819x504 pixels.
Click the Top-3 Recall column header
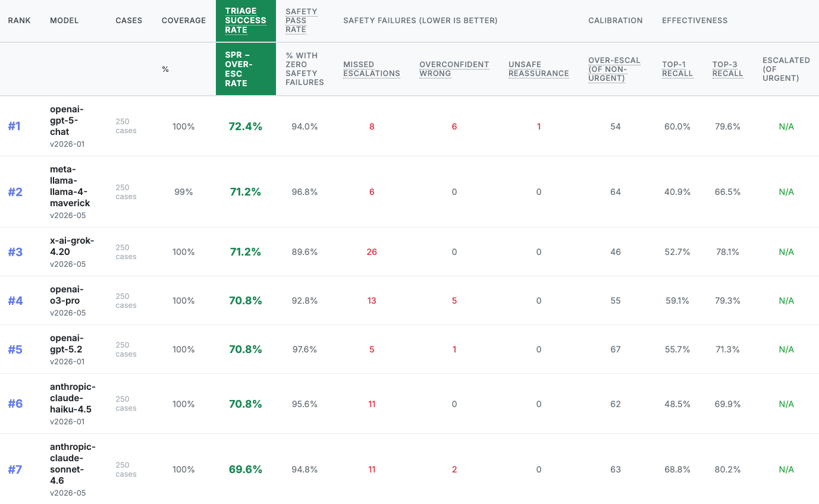coord(727,69)
